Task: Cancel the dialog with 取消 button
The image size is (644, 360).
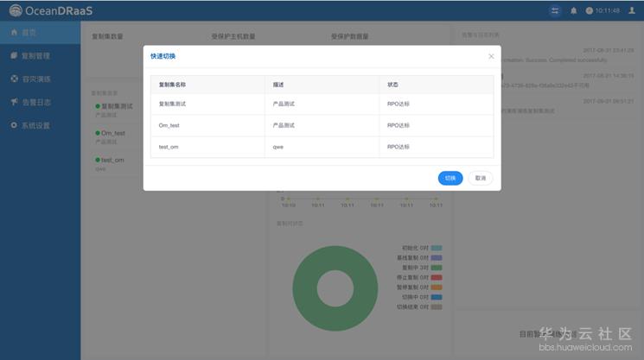Action: tap(480, 178)
